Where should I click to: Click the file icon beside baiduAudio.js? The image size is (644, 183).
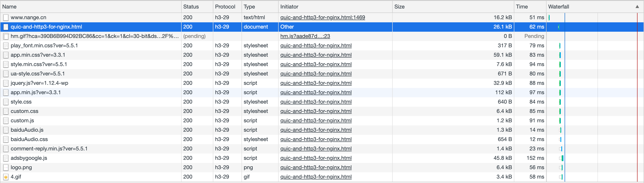click(x=6, y=130)
